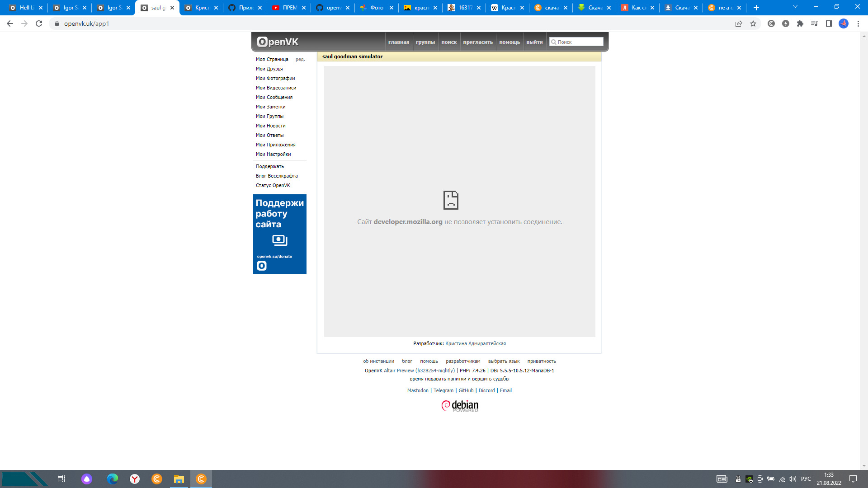Open developer link Кристина Адмиралтейская
Screen dimensions: 868x488
point(476,343)
